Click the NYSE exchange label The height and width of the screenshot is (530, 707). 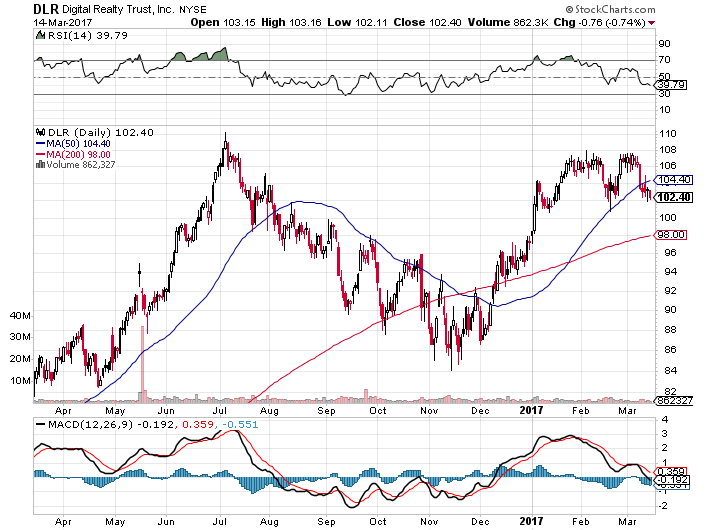[x=193, y=9]
